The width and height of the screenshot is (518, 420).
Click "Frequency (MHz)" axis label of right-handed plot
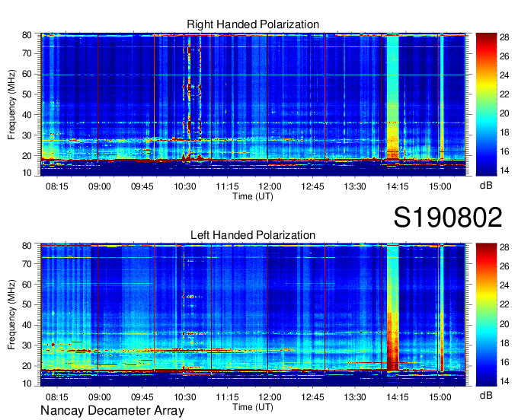(11, 104)
